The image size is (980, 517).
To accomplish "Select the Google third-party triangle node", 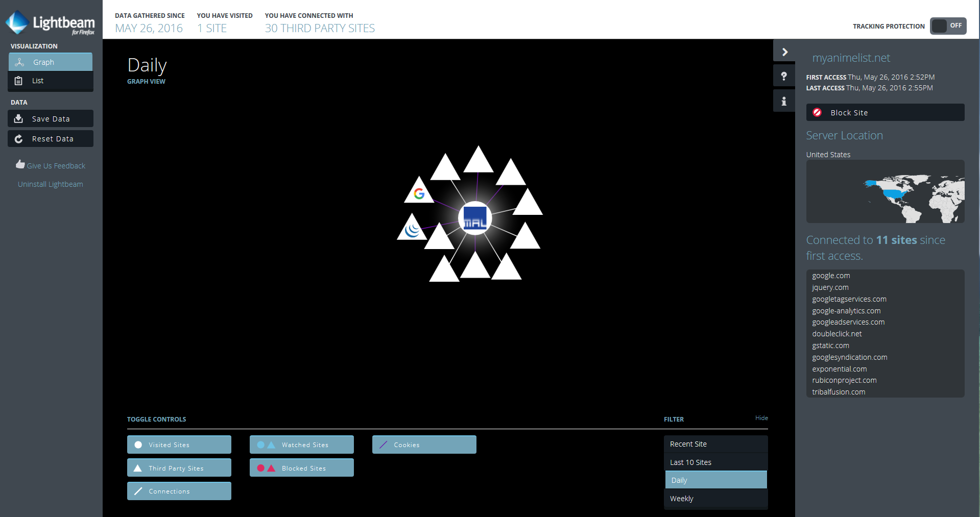I will [x=419, y=192].
